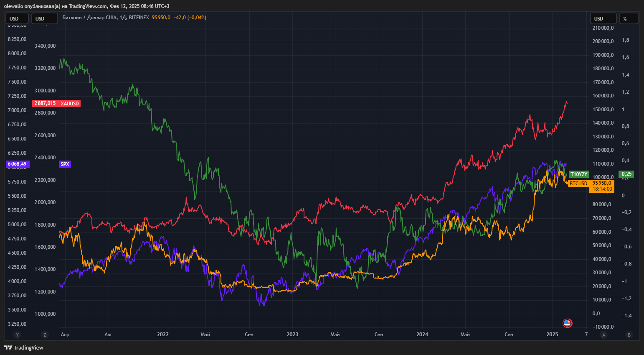Click the Z scale circle button

coord(45,335)
